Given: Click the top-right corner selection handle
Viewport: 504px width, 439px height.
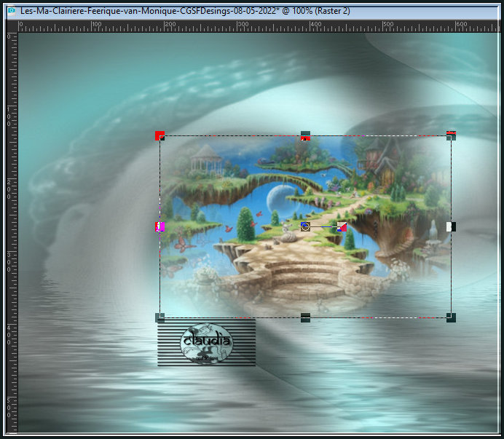Looking at the screenshot, I should tap(451, 135).
